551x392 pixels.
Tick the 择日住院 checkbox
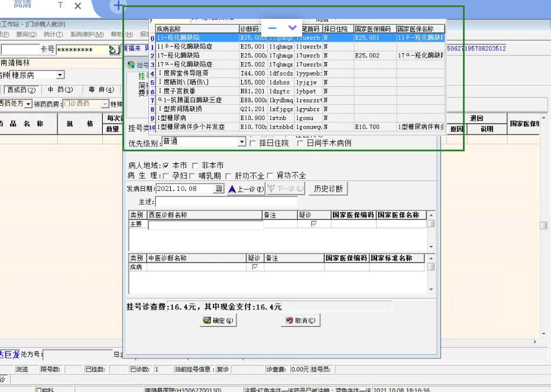pyautogui.click(x=252, y=143)
